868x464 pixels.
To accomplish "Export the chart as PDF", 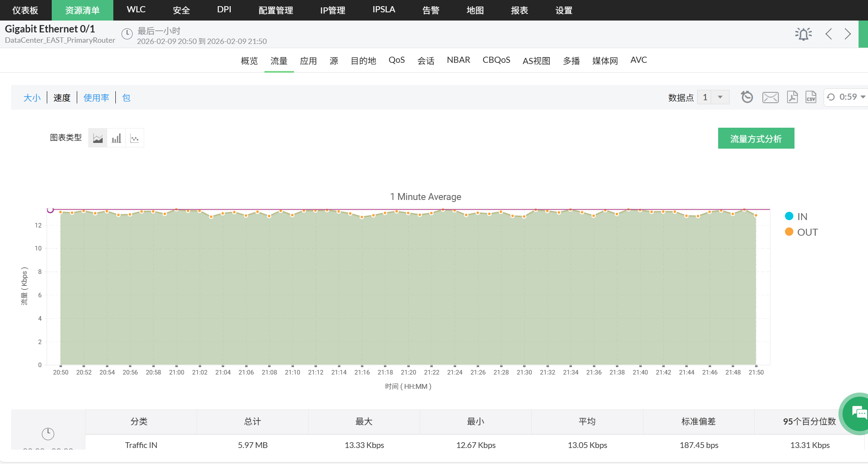I will [x=792, y=97].
